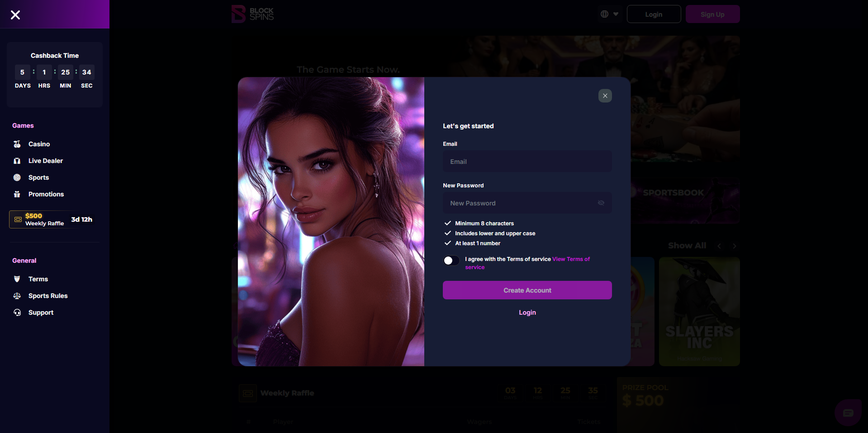Open the Slayers Inc game thumbnail

click(699, 311)
